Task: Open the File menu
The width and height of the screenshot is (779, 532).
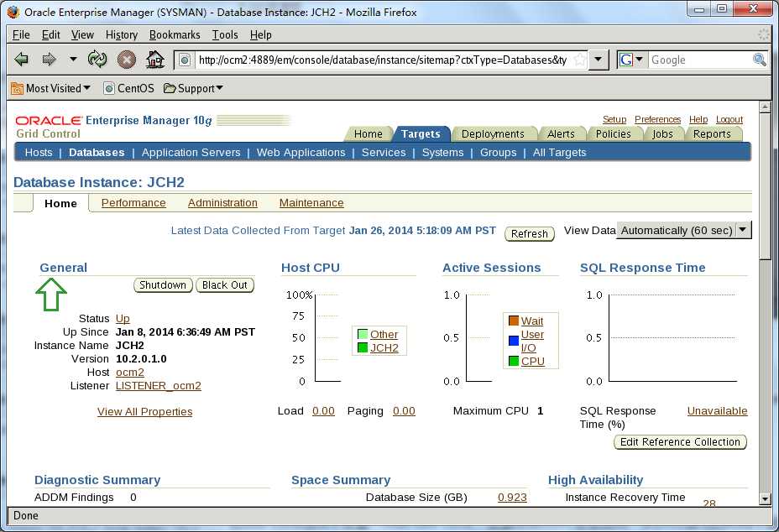Action: click(21, 34)
